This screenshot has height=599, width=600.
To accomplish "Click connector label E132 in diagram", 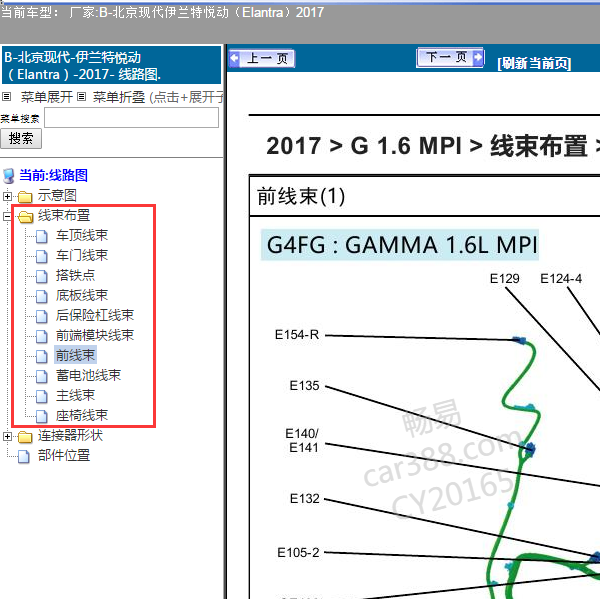I will coord(305,498).
